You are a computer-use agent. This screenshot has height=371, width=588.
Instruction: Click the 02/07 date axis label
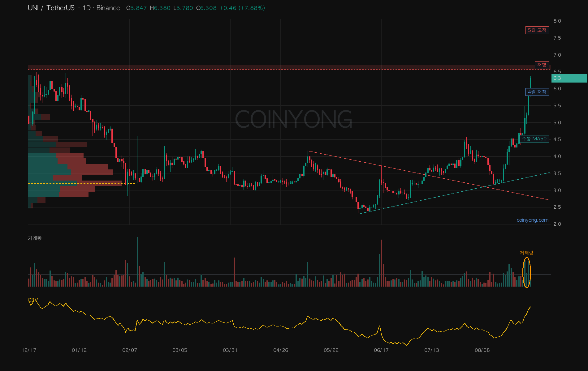130,350
